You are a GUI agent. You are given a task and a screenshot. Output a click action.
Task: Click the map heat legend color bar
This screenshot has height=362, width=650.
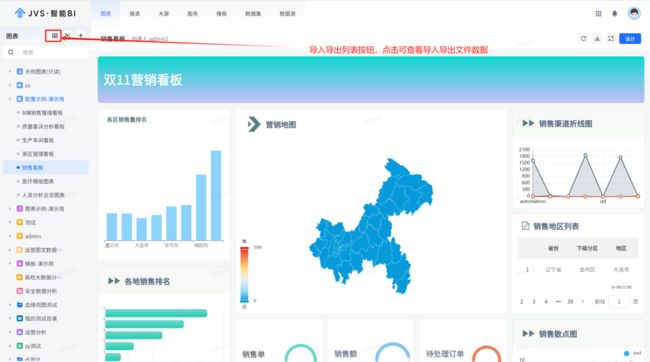(x=244, y=274)
